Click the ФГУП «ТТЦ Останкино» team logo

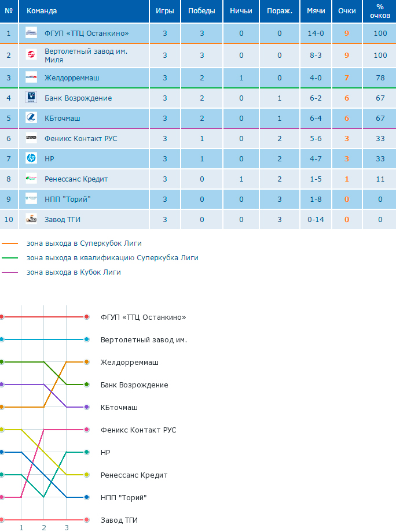[31, 33]
